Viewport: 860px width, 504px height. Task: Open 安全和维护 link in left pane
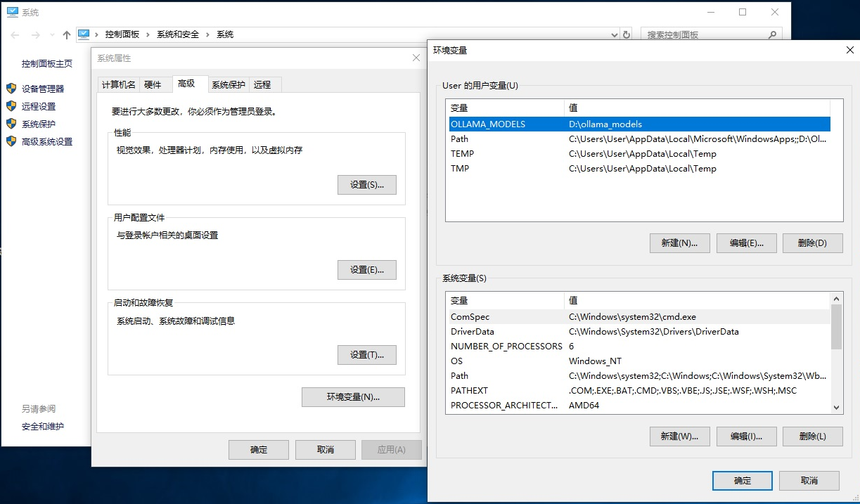(43, 427)
